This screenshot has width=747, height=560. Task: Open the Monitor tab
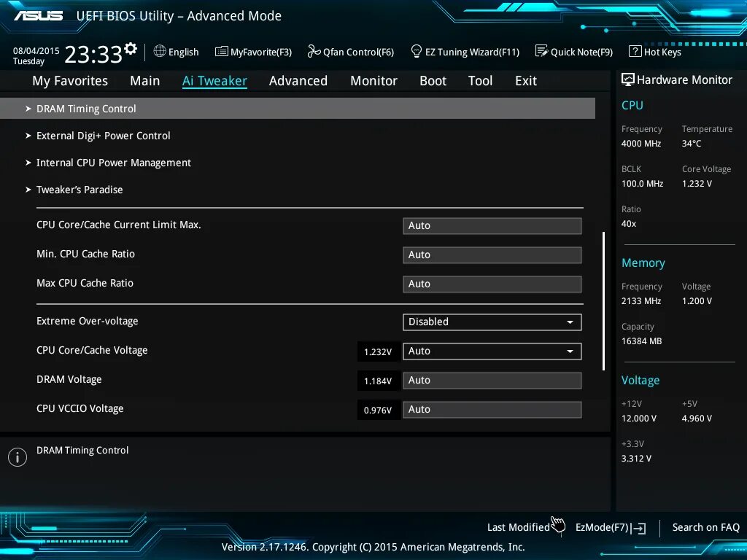click(x=373, y=81)
